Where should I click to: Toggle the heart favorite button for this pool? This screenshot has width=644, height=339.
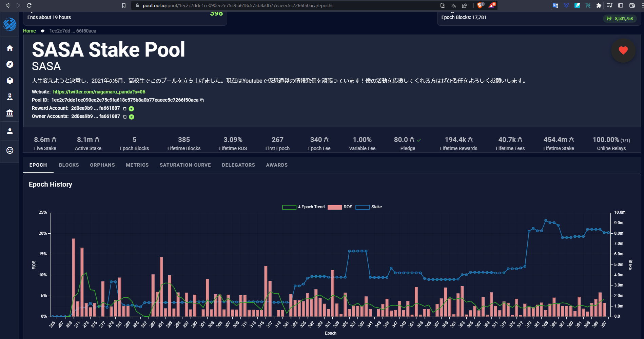coord(623,50)
